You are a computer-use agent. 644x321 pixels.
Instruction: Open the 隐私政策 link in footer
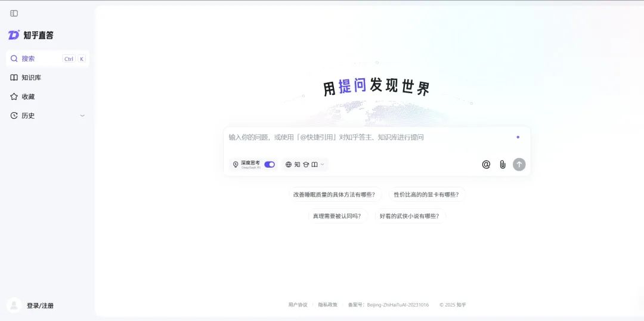(327, 305)
